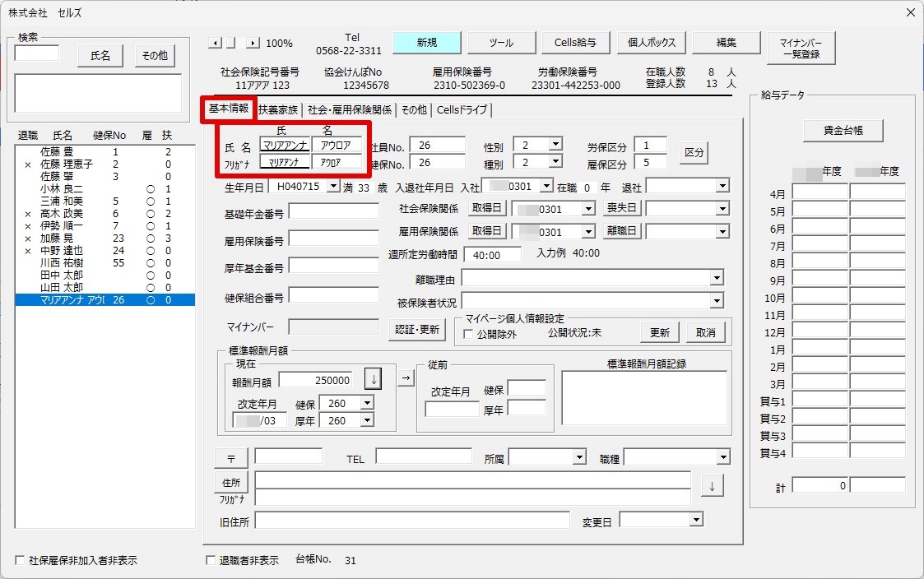This screenshot has width=924, height=579.
Task: Click the 〒 postal code button
Action: tap(231, 458)
